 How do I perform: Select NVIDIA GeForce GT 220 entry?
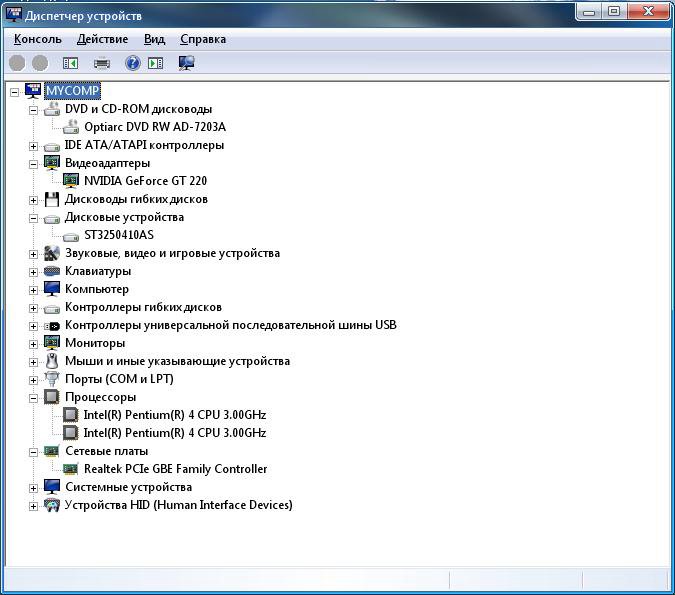146,181
